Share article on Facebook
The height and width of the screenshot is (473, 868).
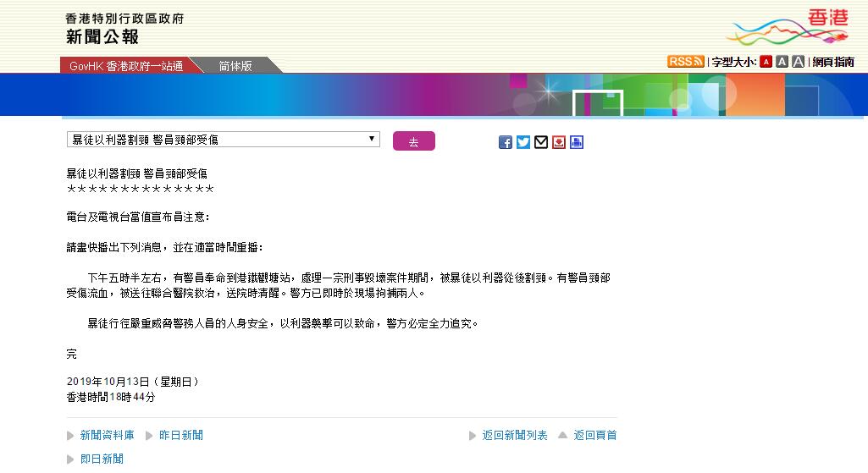click(506, 142)
